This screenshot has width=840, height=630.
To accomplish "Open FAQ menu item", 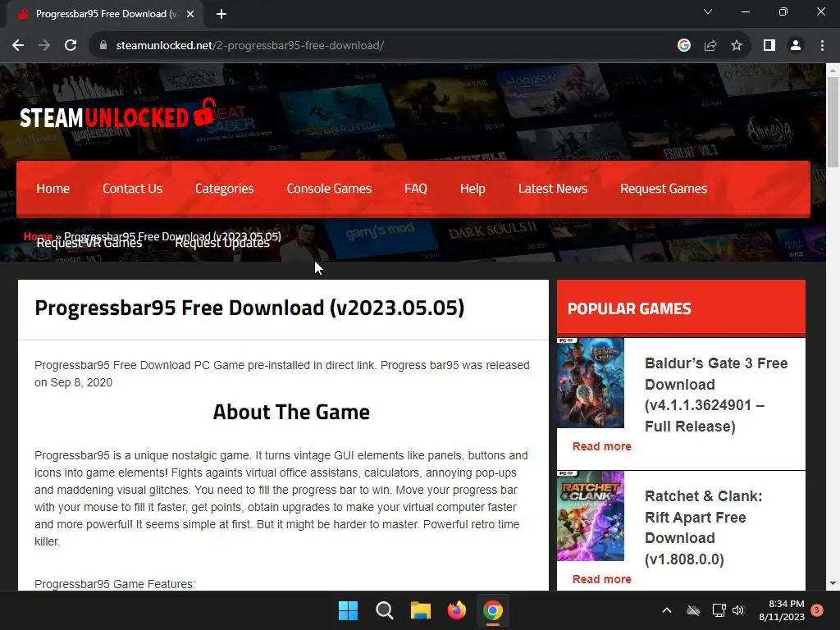I will click(x=416, y=189).
